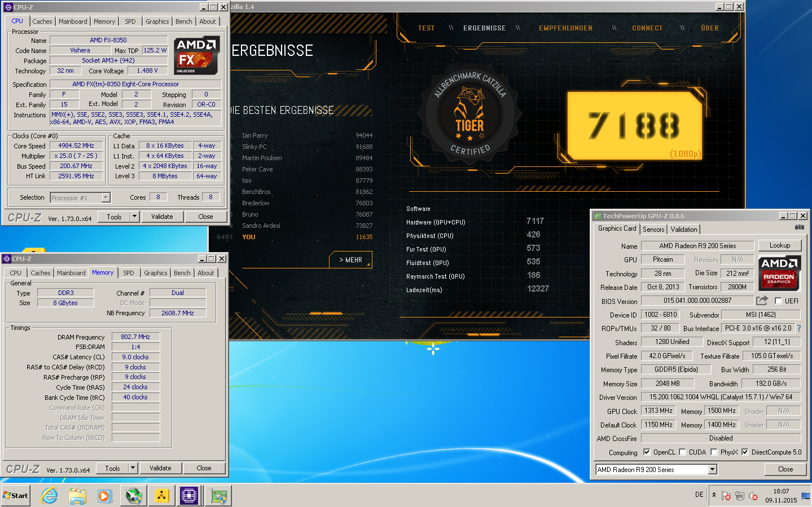Click the Lookup button in GPU-Z
The width and height of the screenshot is (812, 507).
coord(780,245)
